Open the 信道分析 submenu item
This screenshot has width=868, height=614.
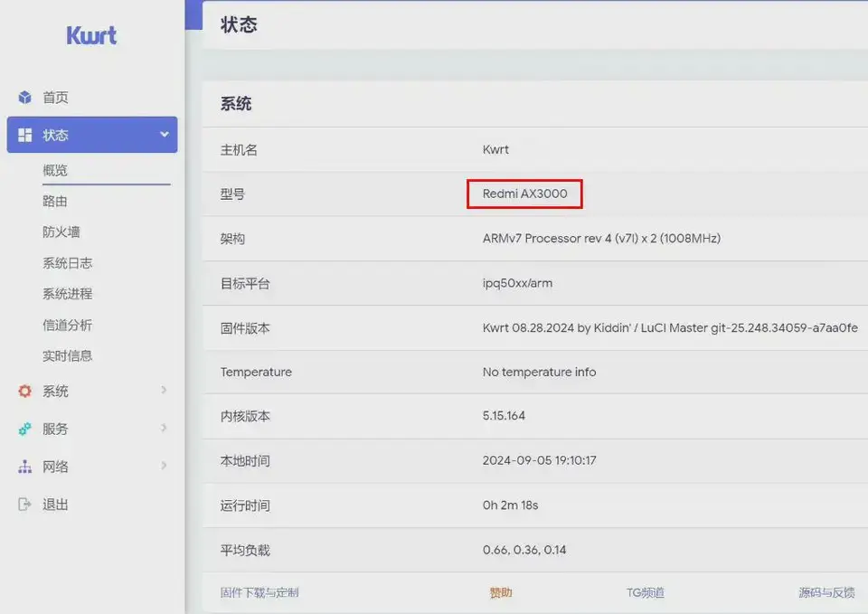point(68,325)
